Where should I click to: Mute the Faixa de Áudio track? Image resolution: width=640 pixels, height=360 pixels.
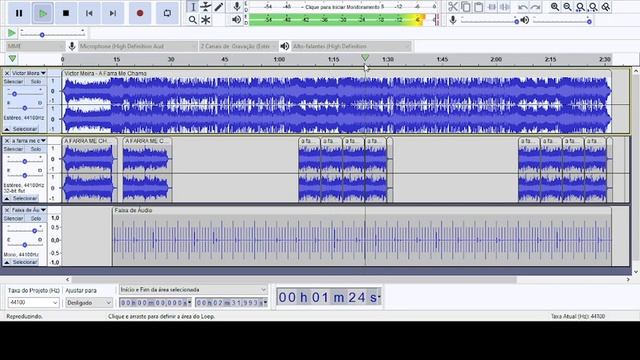coord(14,219)
